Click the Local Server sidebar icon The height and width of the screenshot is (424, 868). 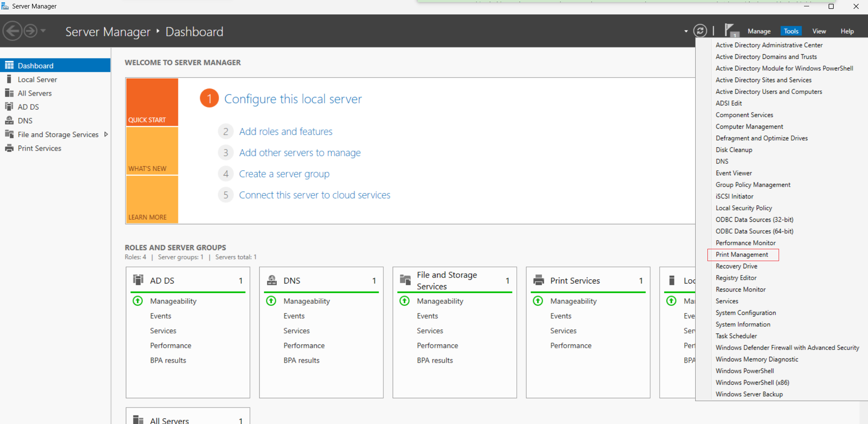[x=9, y=79]
